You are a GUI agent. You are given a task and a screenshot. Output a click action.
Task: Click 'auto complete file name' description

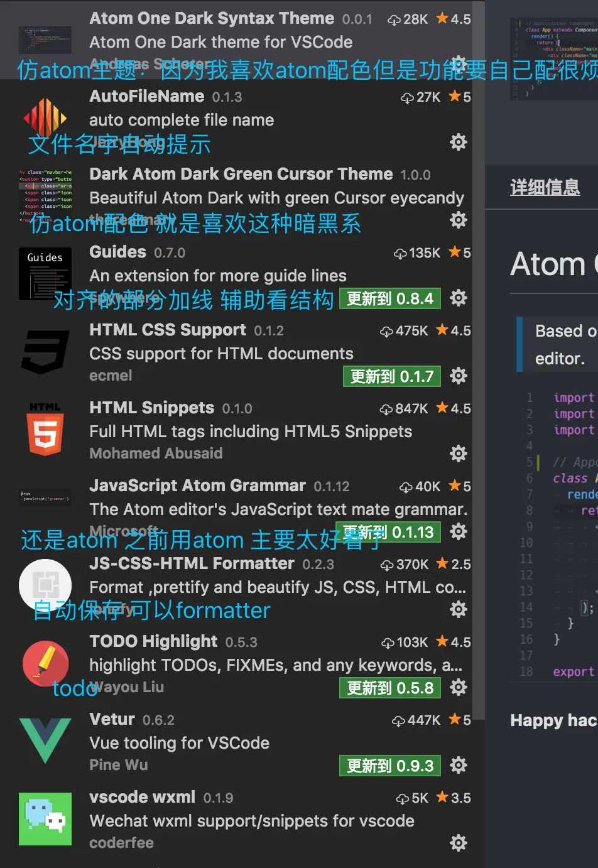pos(182,120)
